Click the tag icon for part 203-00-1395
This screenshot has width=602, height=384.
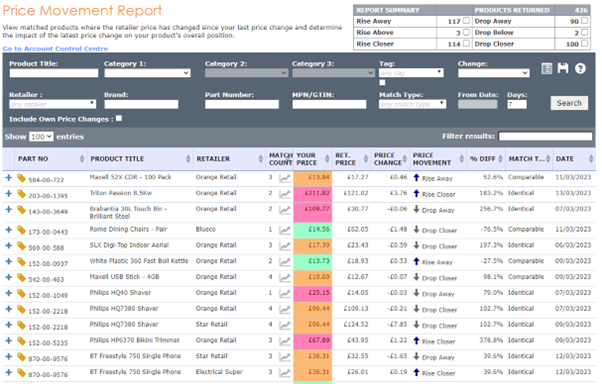tap(22, 194)
